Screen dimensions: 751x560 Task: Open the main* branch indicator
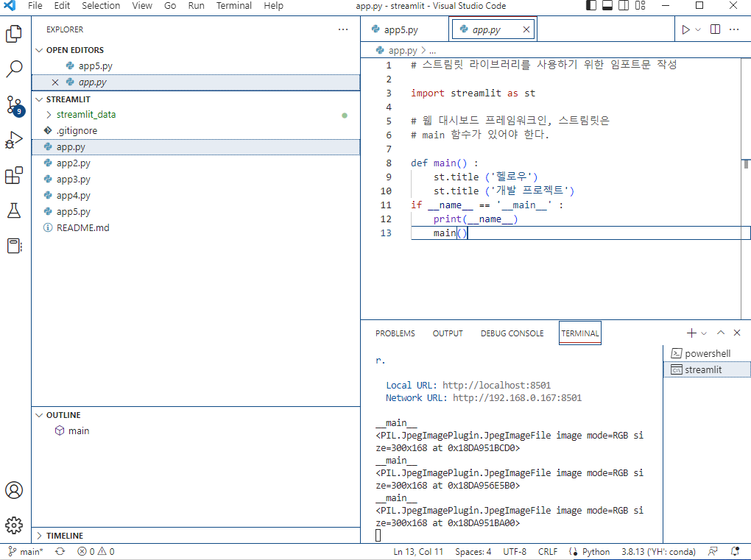pyautogui.click(x=26, y=551)
